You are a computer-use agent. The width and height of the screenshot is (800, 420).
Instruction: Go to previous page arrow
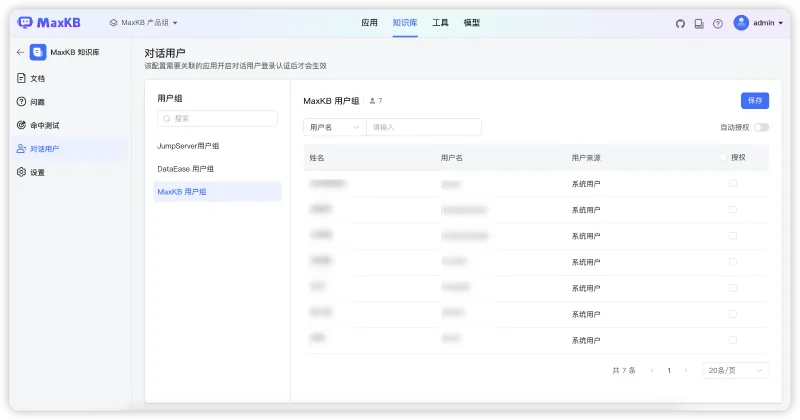pyautogui.click(x=652, y=370)
